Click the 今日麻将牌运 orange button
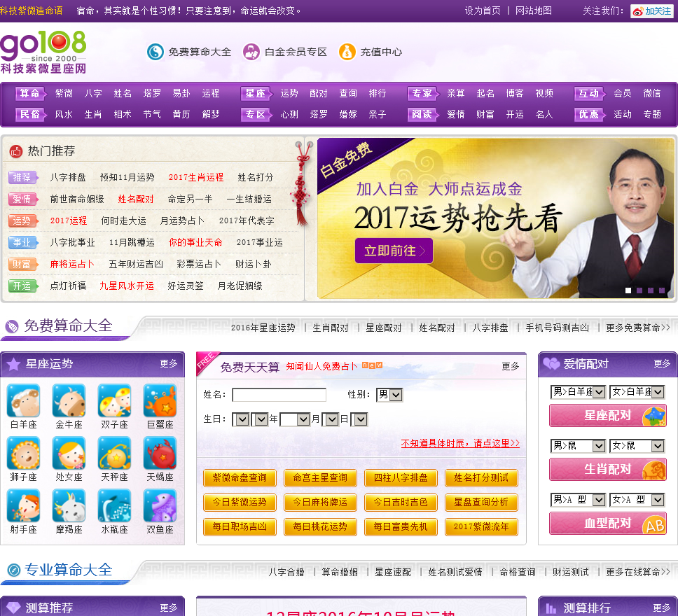The width and height of the screenshot is (678, 616). point(320,503)
